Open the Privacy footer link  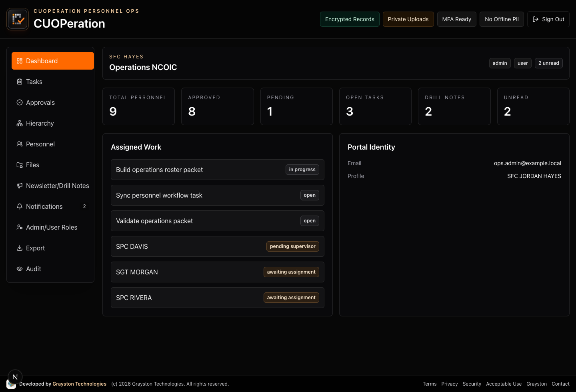(450, 384)
